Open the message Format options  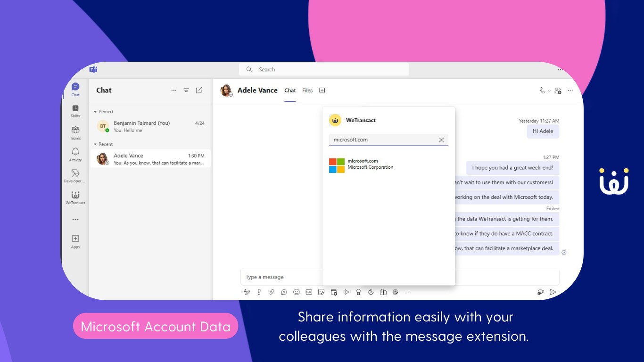[247, 292]
